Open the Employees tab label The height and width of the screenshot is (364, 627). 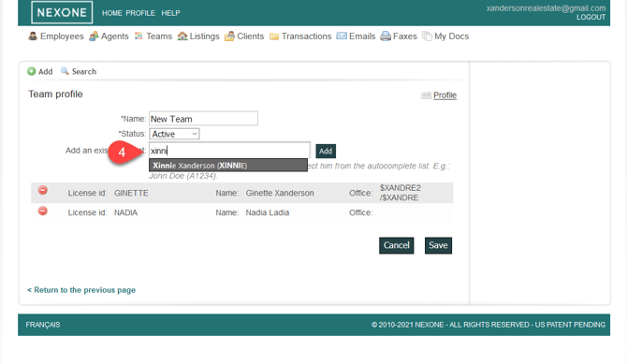click(x=62, y=36)
